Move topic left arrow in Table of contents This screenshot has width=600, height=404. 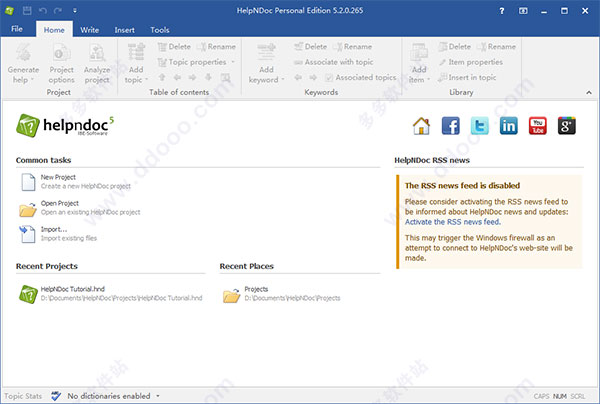[x=177, y=78]
